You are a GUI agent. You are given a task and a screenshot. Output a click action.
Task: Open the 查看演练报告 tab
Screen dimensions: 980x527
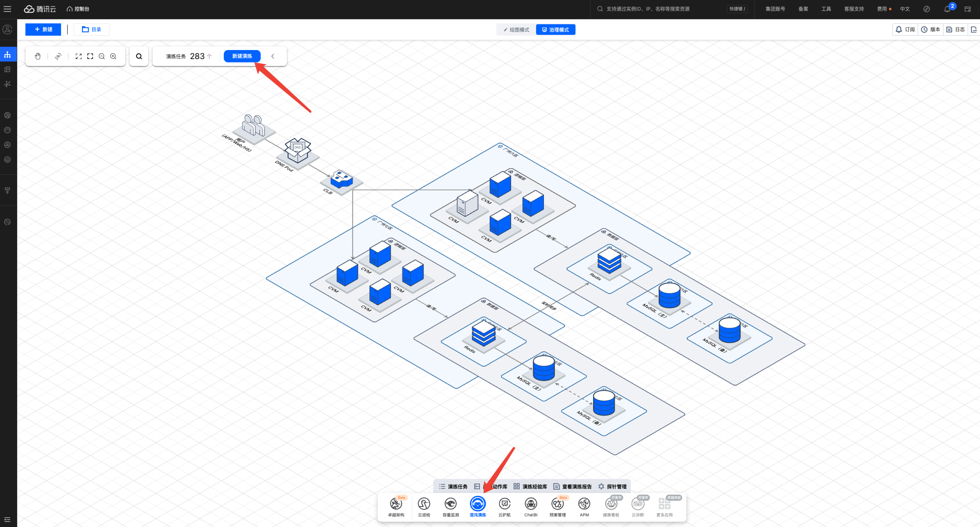(x=573, y=486)
